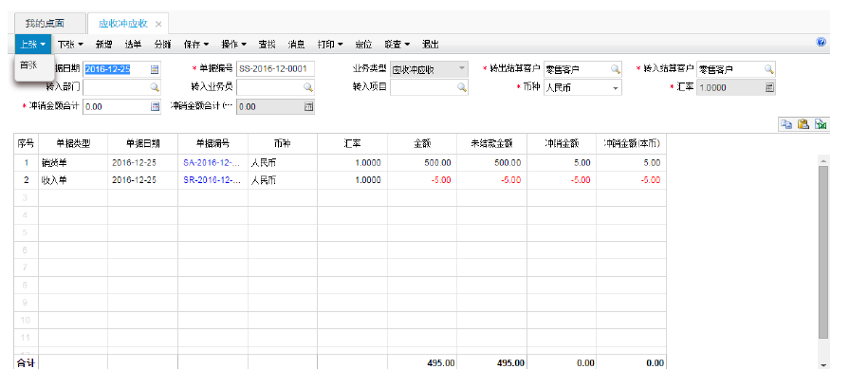
Task: Switch to the 我的桌面 tab
Action: 45,23
